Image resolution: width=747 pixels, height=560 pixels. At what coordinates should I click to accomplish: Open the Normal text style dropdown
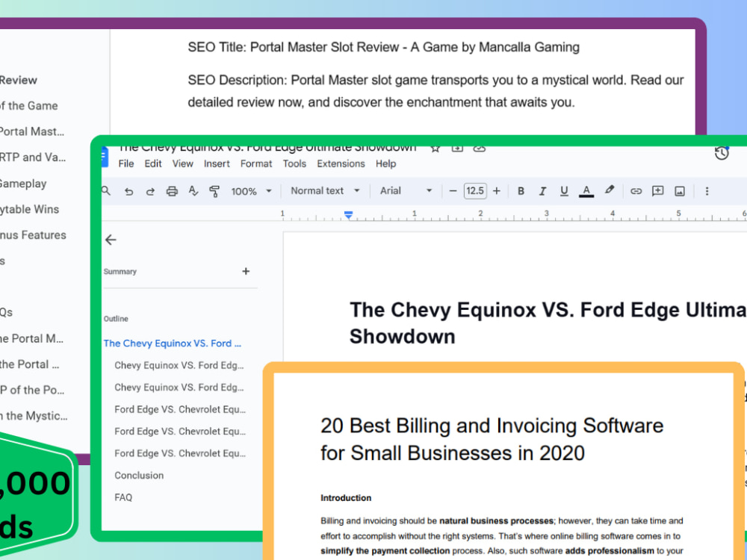tap(325, 191)
